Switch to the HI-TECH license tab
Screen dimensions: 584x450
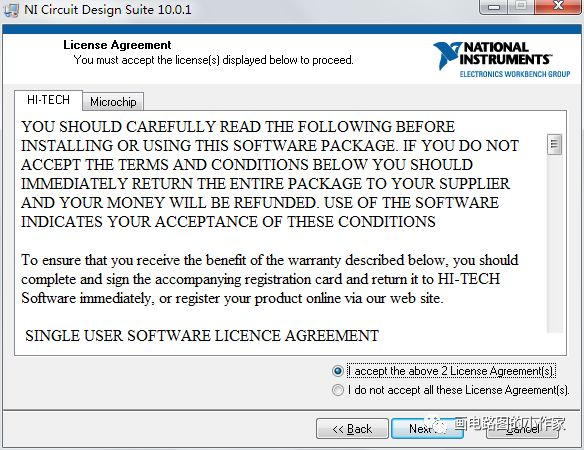[x=48, y=100]
